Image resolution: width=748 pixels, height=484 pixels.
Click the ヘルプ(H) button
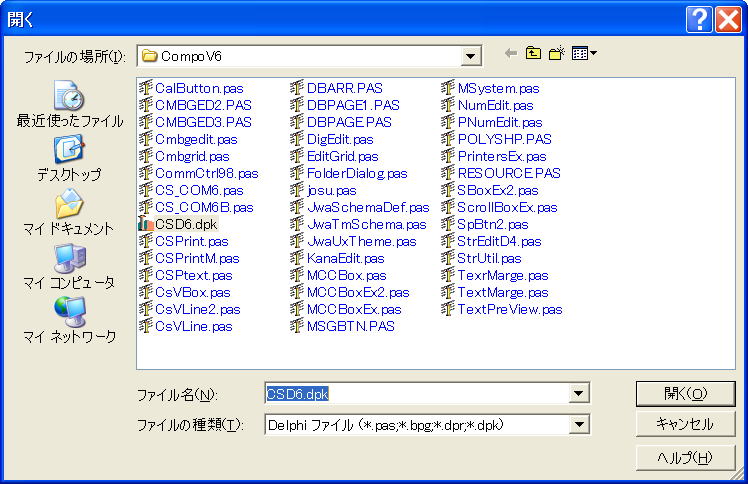pyautogui.click(x=686, y=458)
